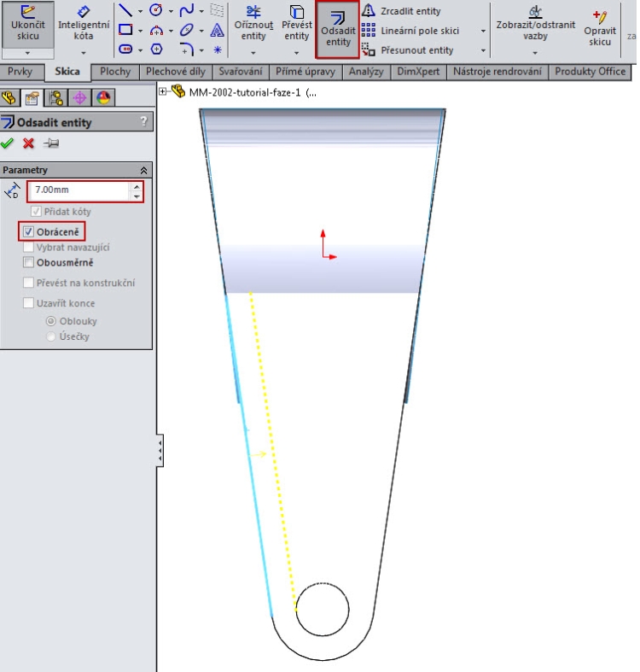
Task: Open Zobrazit/odstranit vazby relations tool
Action: pyautogui.click(x=536, y=24)
